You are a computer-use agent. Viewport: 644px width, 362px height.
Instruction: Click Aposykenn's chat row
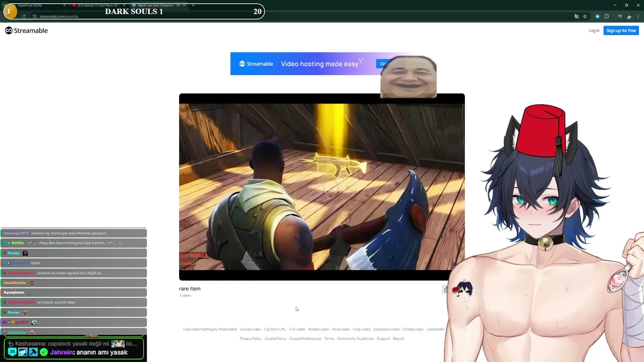pos(73,293)
